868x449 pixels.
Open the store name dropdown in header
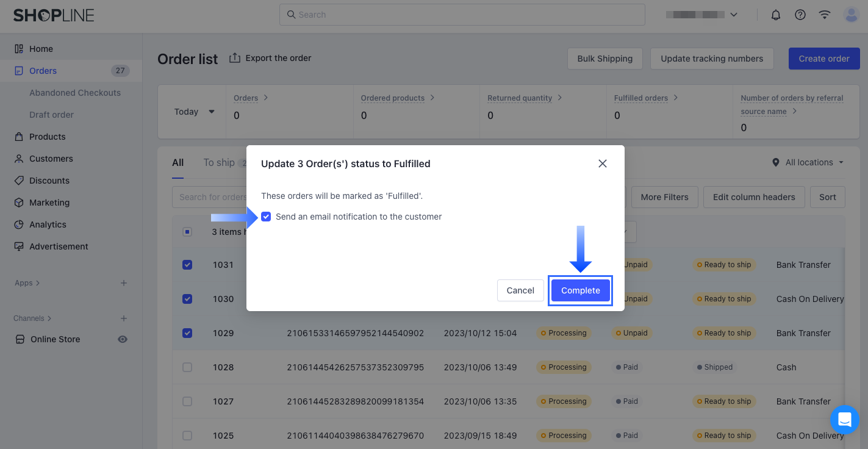pyautogui.click(x=701, y=15)
